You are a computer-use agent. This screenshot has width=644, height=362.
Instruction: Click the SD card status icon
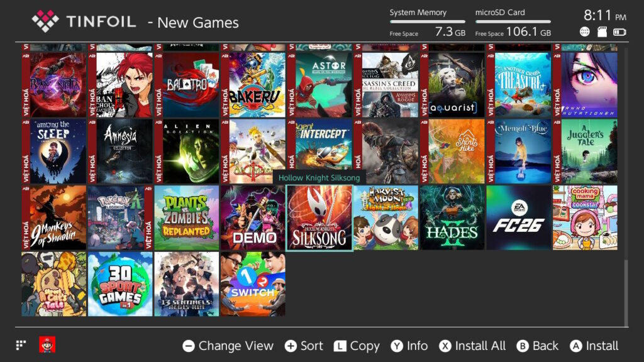[602, 32]
